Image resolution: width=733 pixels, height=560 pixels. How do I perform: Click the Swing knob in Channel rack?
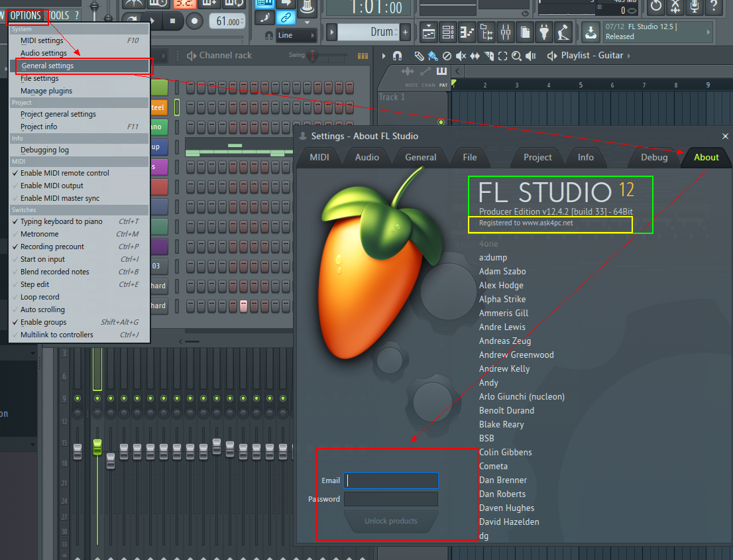click(x=313, y=56)
